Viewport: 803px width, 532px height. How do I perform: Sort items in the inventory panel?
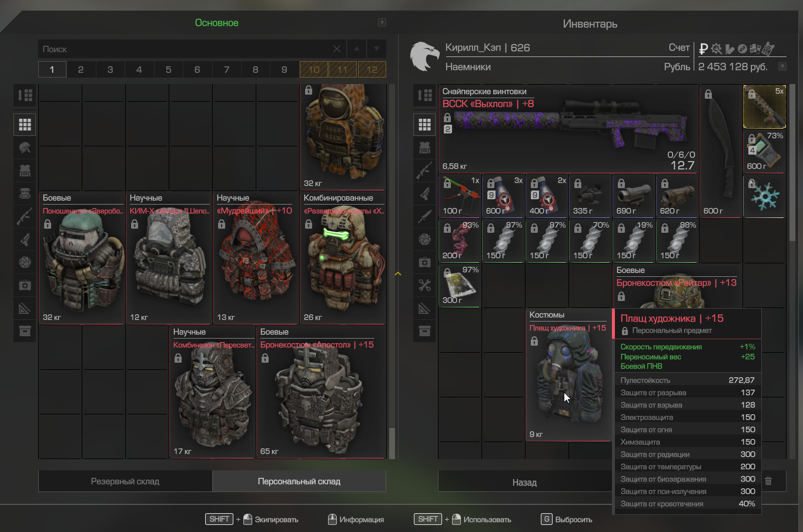click(424, 95)
